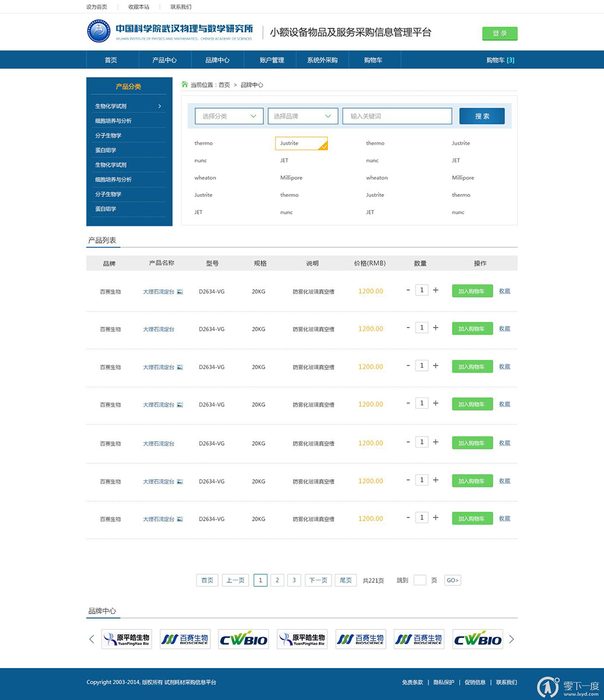The image size is (604, 700).
Task: Select page 3 in pagination
Action: 294,580
